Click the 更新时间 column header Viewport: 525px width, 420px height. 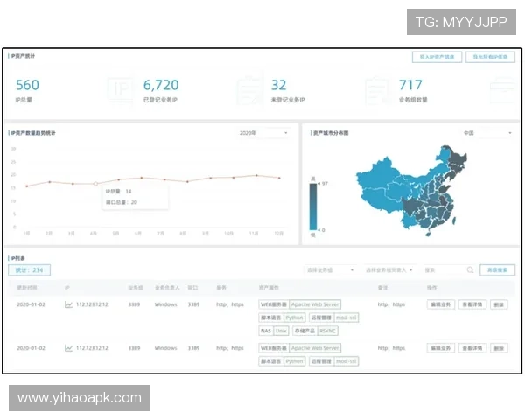pos(27,288)
